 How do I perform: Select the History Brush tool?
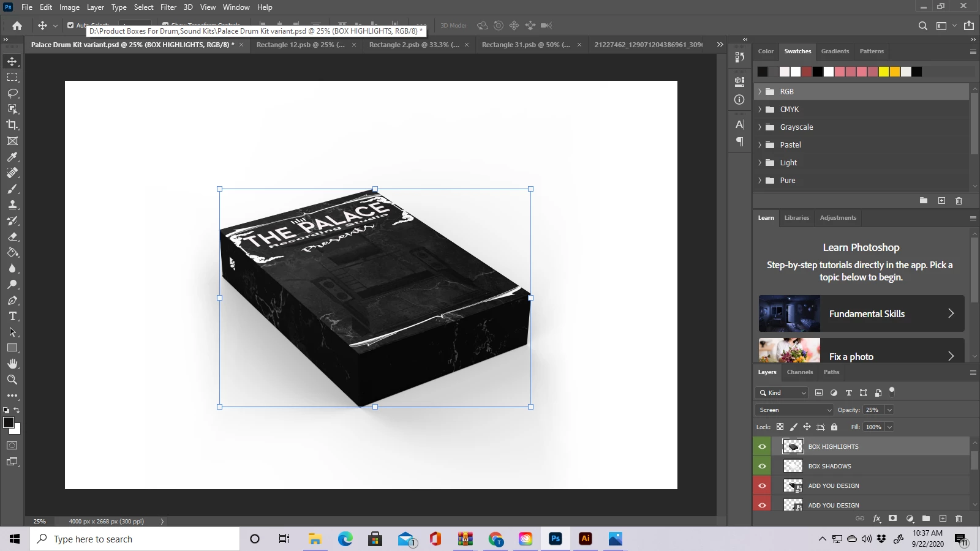point(12,220)
